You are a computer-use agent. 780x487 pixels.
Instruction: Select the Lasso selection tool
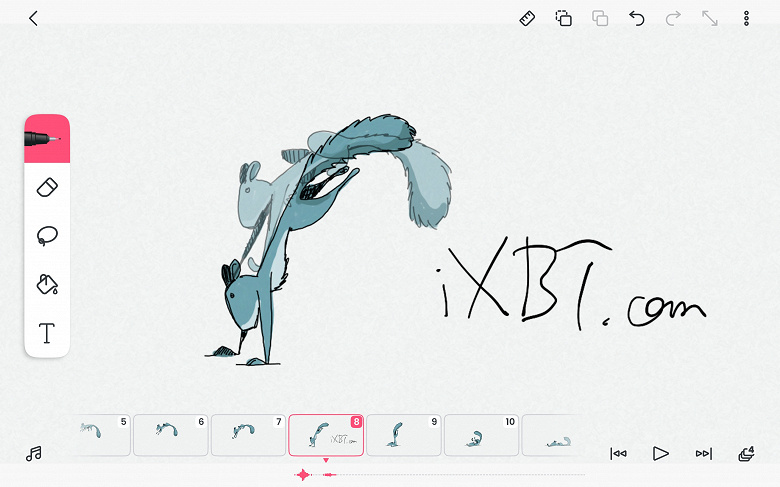[x=47, y=236]
